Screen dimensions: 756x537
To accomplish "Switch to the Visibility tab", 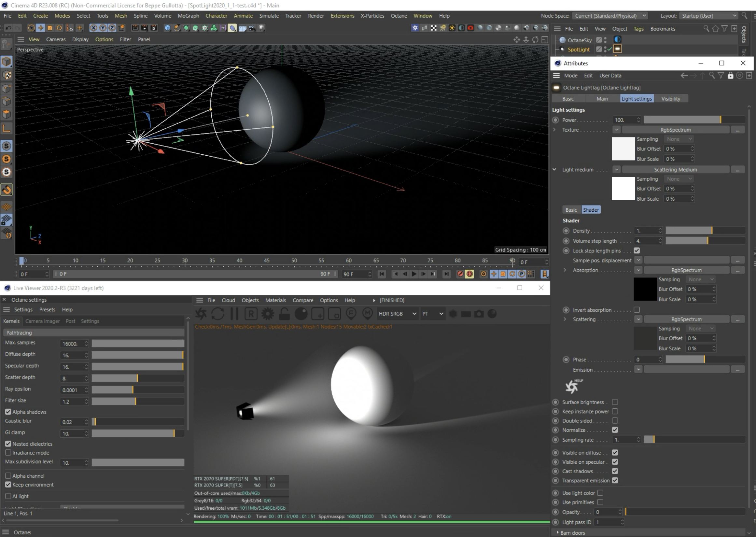I will [670, 99].
